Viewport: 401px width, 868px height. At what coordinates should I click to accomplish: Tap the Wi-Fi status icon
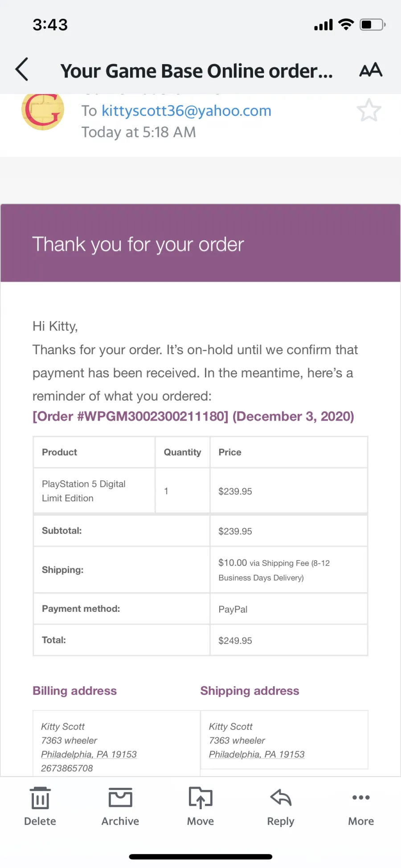[x=346, y=25]
